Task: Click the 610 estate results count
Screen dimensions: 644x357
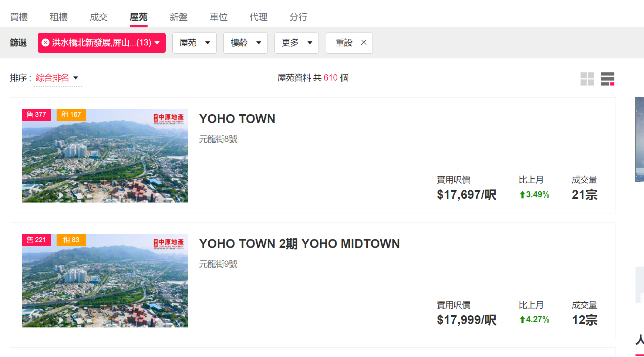Action: click(331, 78)
